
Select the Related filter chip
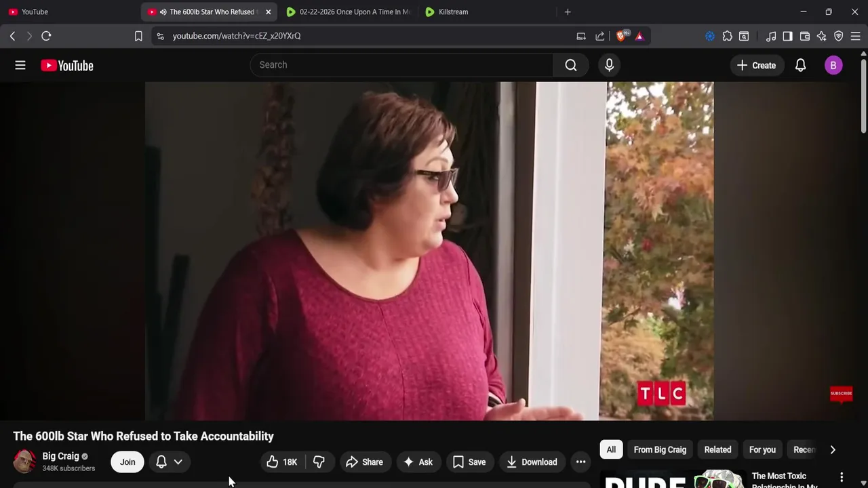[x=717, y=449]
